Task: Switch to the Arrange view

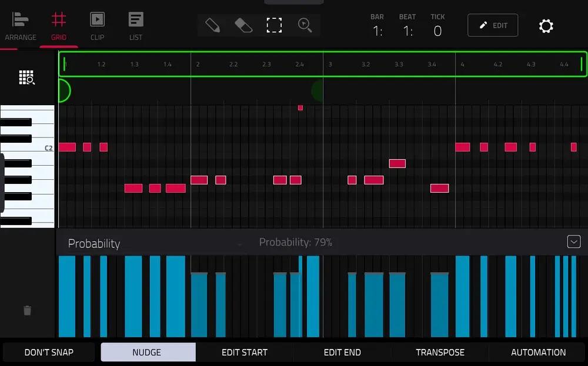Action: (20, 26)
